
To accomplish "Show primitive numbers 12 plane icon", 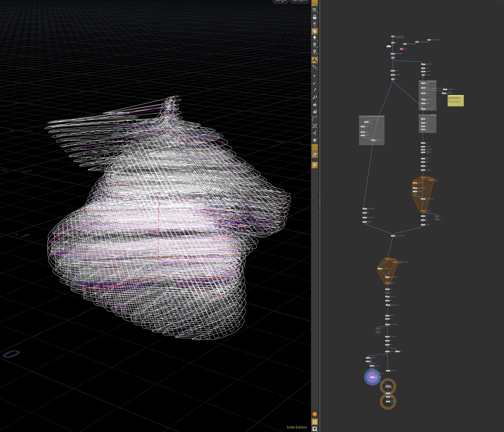I will coord(315,111).
